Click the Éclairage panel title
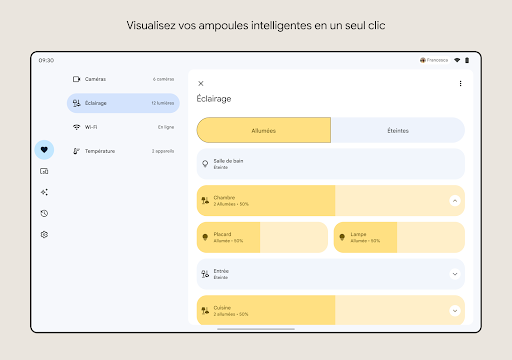Screen dimensions: 512x360 point(214,99)
